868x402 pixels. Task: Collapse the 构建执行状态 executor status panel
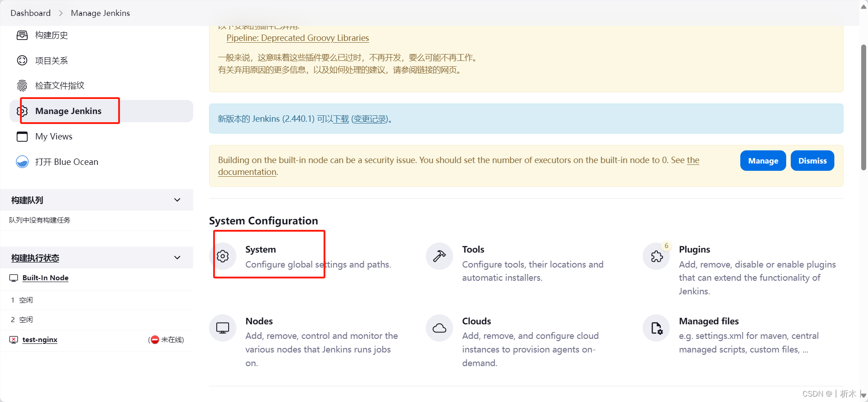coord(177,258)
